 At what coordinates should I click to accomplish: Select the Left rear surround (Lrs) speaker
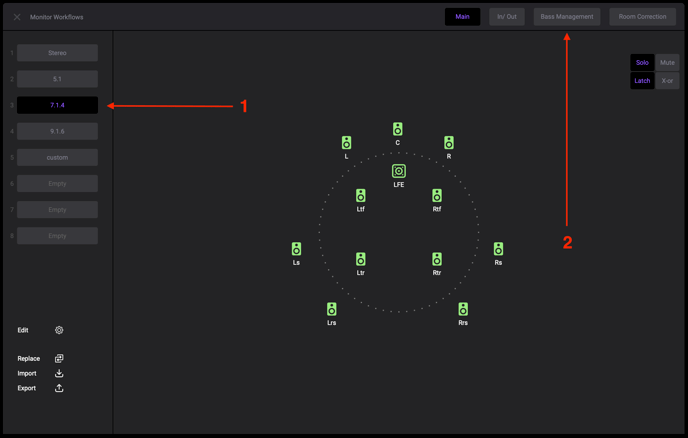pyautogui.click(x=331, y=310)
